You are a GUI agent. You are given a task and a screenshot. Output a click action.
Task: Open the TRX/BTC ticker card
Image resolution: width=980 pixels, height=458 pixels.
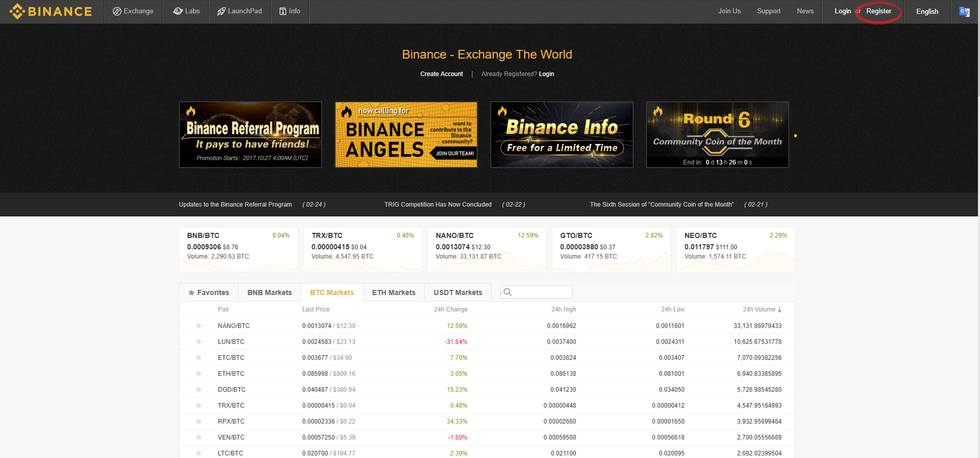363,250
